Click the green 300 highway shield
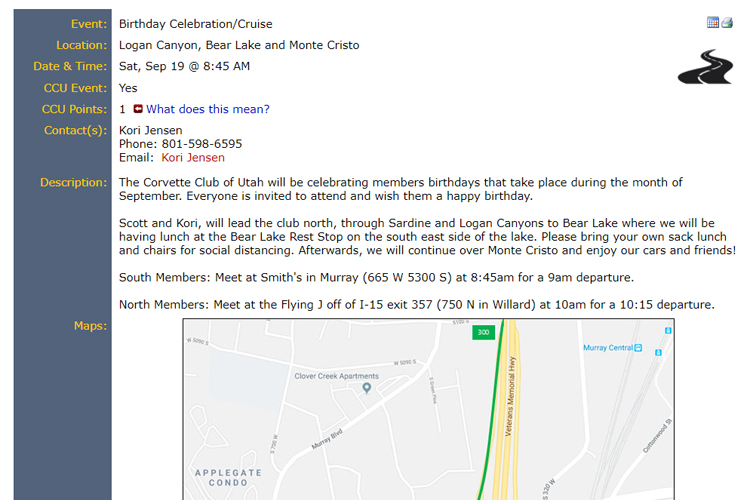 483,332
